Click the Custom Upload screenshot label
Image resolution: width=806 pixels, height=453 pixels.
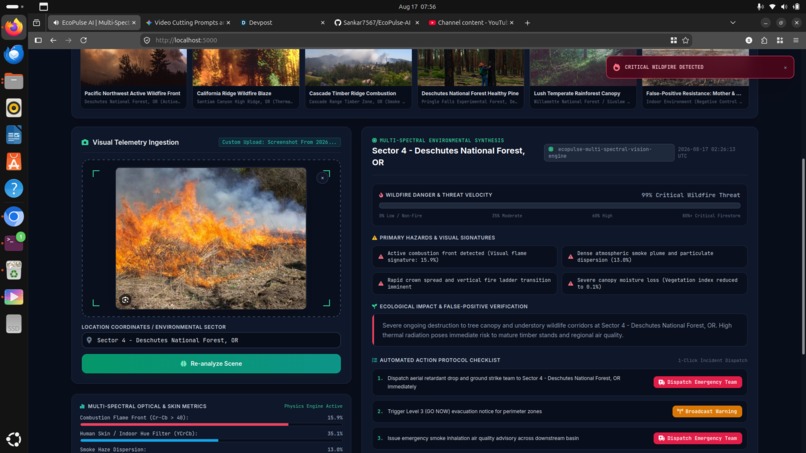tap(280, 142)
